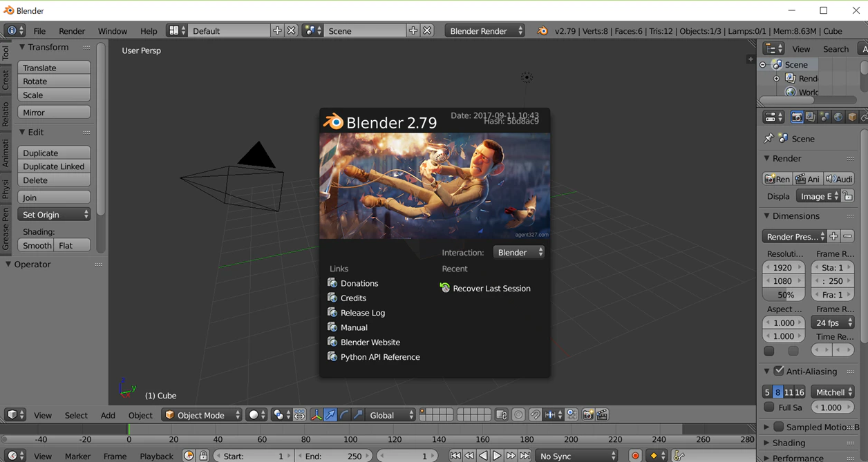Open the Render Layers properties tab
Screen dimensions: 868x462
click(x=811, y=117)
